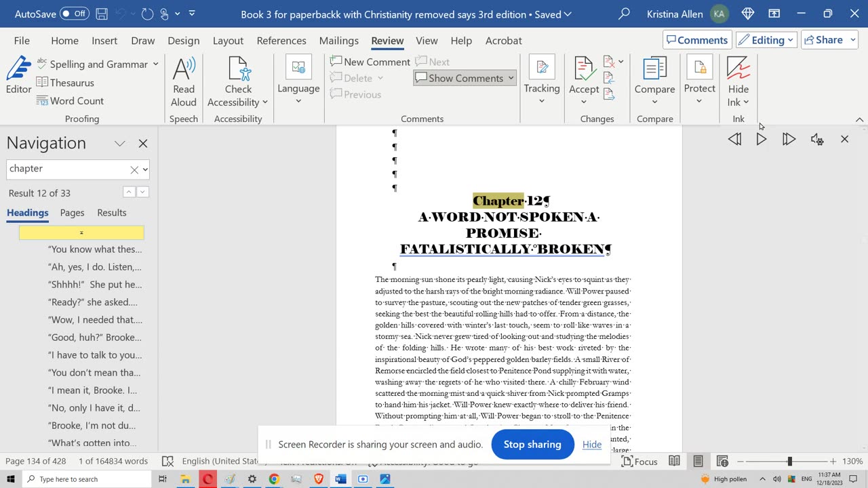The width and height of the screenshot is (868, 488).
Task: Open the Navigation search options dropdown
Action: [x=145, y=169]
